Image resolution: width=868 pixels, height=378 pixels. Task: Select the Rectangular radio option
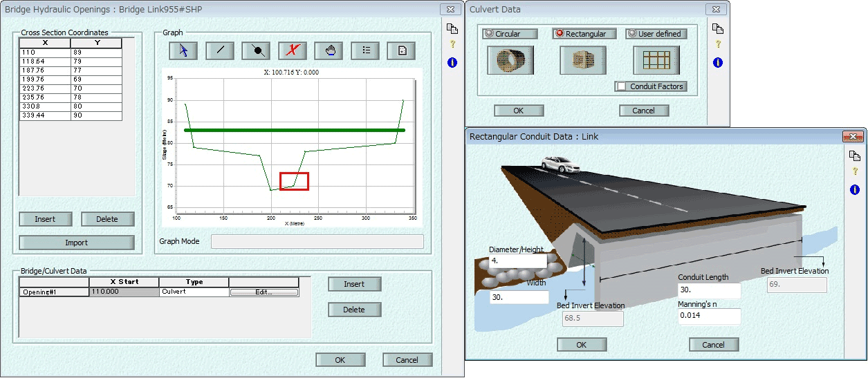click(x=583, y=33)
